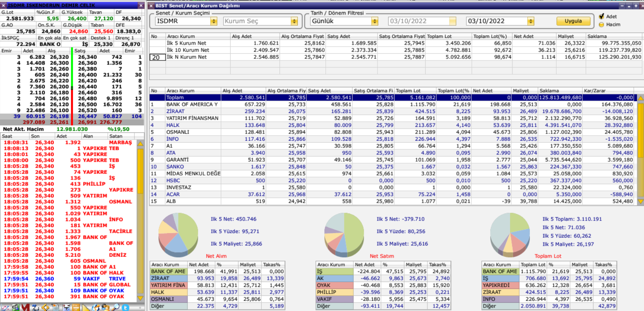Open the end date 03/10/2022 dropdown arrow

point(531,21)
